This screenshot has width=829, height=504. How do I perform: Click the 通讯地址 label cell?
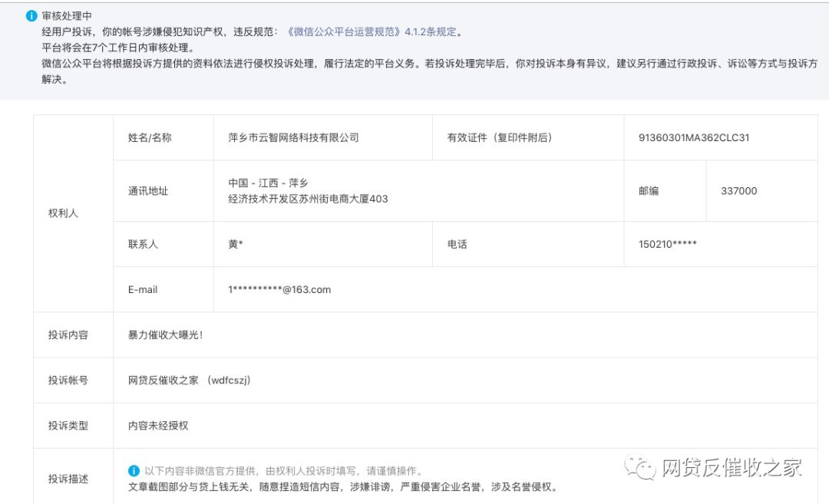147,190
